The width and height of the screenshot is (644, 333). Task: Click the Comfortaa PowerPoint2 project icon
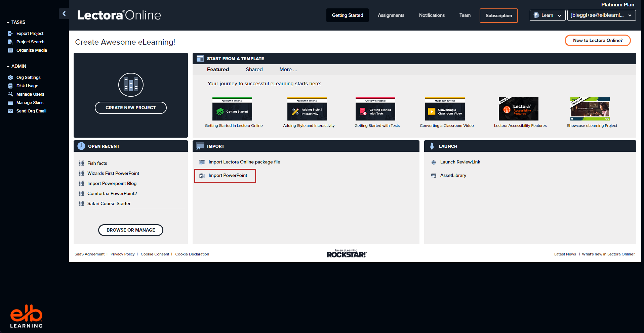81,193
